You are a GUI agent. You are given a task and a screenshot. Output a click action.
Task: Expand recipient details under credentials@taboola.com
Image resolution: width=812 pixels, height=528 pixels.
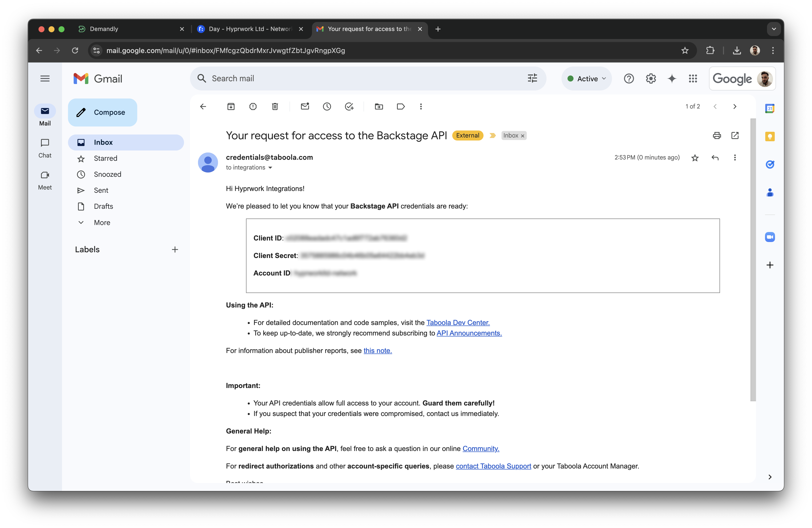tap(270, 167)
